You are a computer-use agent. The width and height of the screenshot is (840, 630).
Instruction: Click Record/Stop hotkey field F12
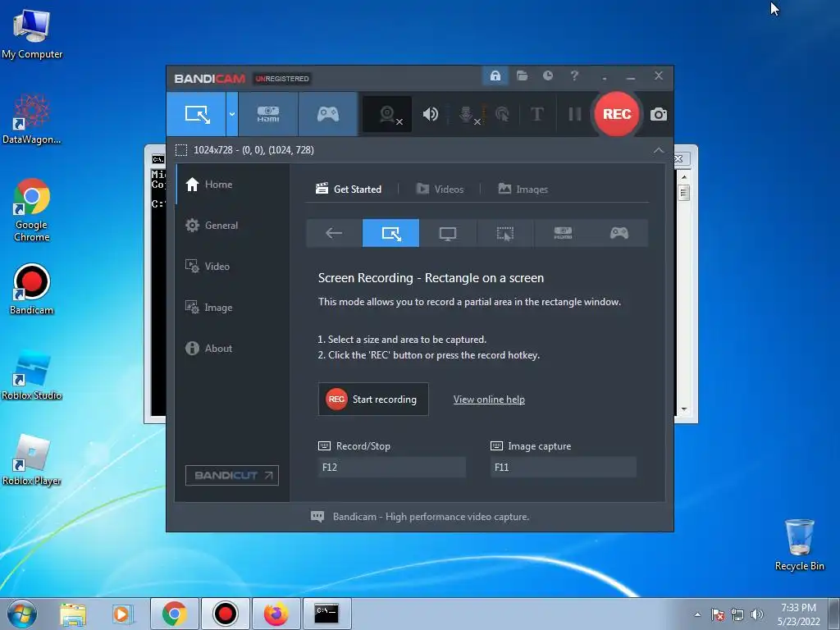coord(391,467)
